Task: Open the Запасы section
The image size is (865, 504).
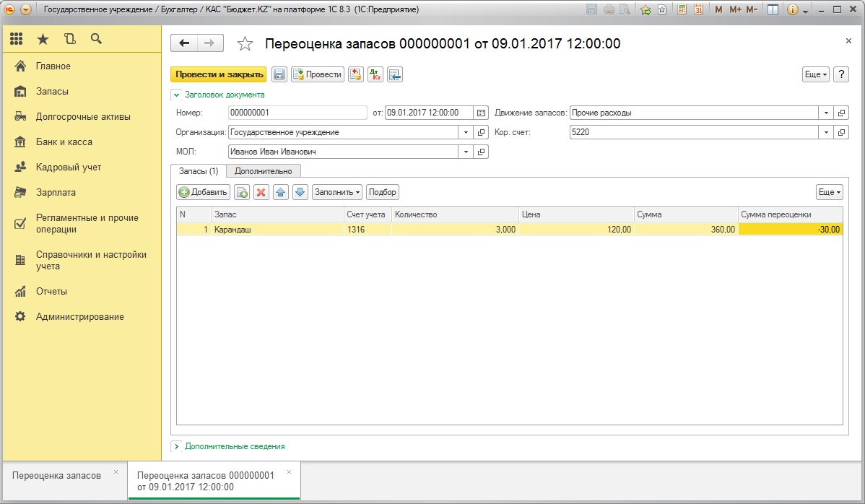Action: tap(52, 92)
